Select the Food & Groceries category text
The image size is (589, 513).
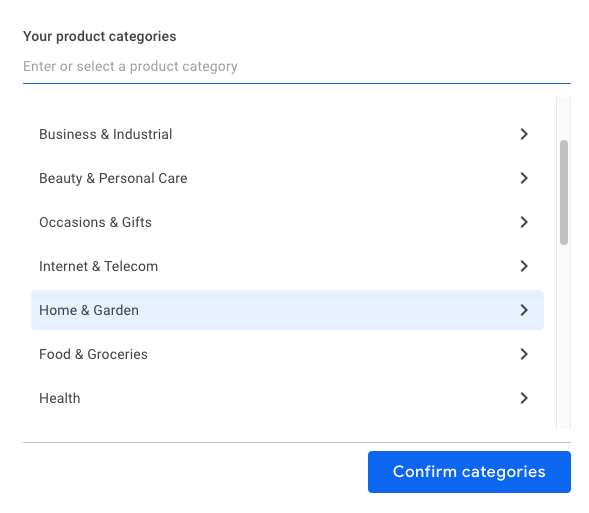pos(93,354)
